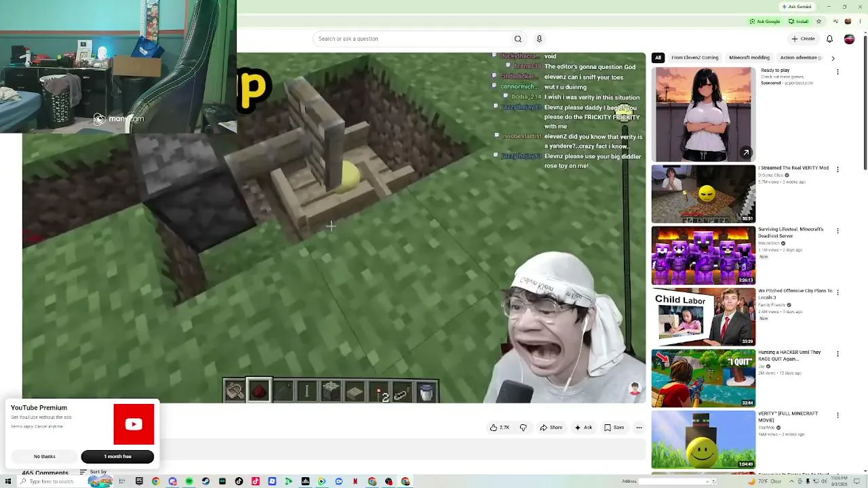Save the video to a playlist
868x488 pixels.
pyautogui.click(x=614, y=428)
